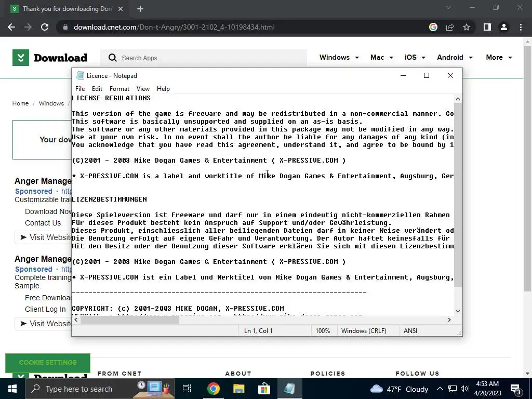The width and height of the screenshot is (532, 399).
Task: Open Chrome from the taskbar
Action: pos(214,389)
